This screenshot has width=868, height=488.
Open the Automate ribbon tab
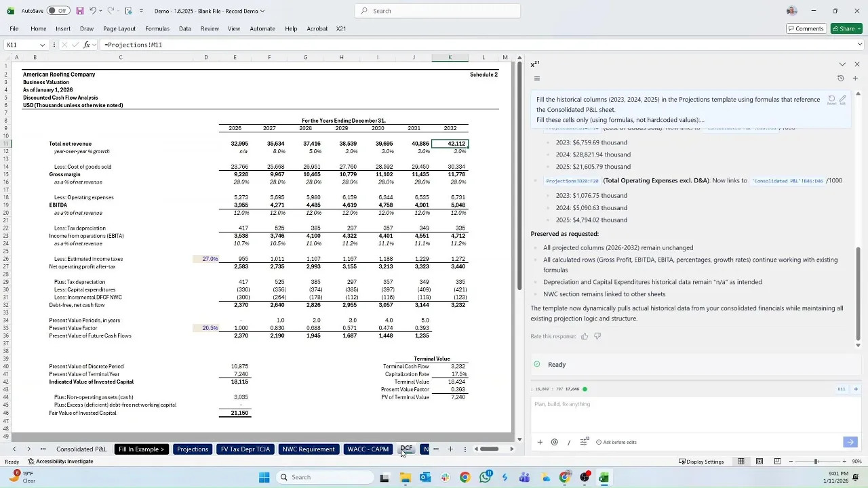(x=262, y=28)
